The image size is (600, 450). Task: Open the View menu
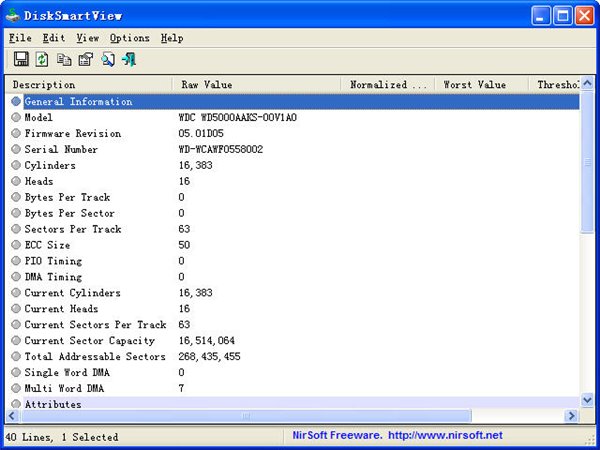(x=87, y=38)
